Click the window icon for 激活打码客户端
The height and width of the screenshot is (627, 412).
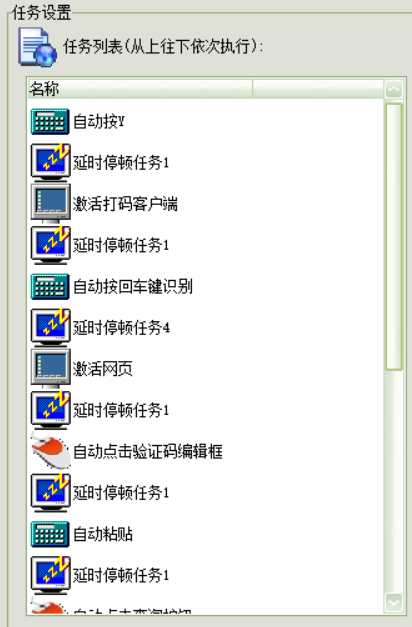(x=50, y=204)
